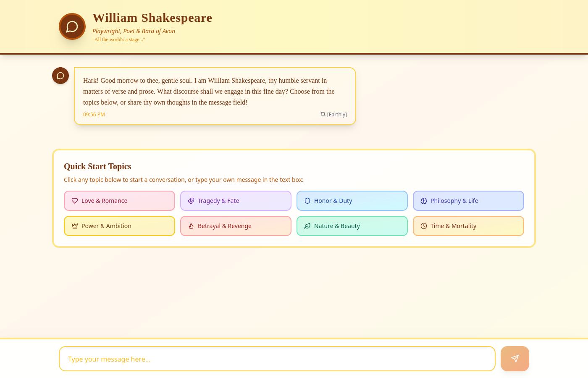The width and height of the screenshot is (588, 378).
Task: Pick the Philosophy & Life topic
Action: click(468, 201)
